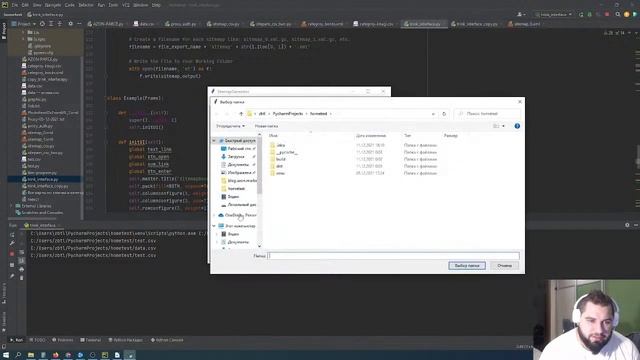
Task: Click Select Opened File icon in Project panel
Action: pyautogui.click(x=42, y=24)
